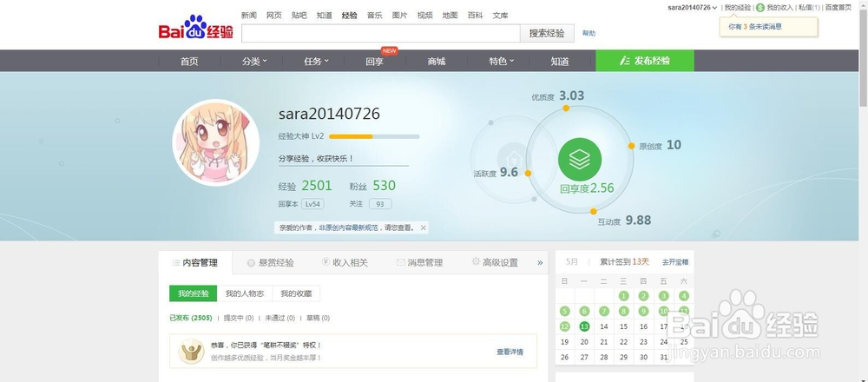Select the 消息管理 tab

(x=419, y=263)
